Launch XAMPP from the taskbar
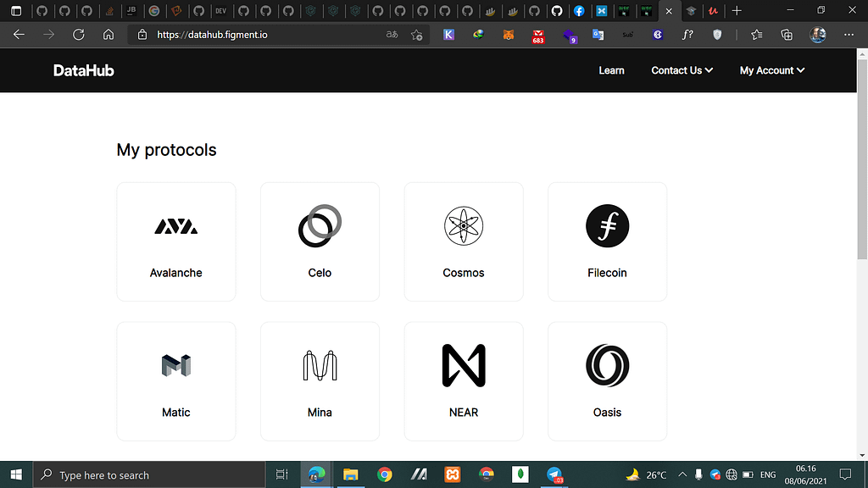 point(453,474)
